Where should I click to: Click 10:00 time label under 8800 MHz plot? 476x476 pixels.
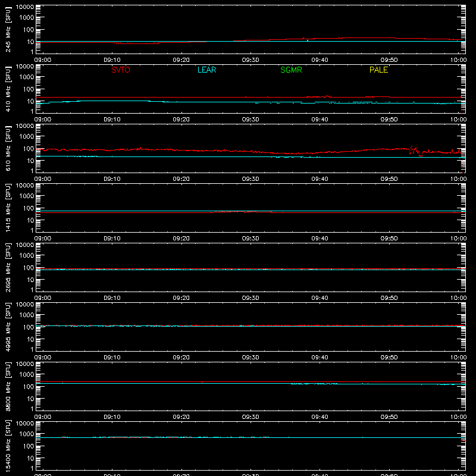458,417
